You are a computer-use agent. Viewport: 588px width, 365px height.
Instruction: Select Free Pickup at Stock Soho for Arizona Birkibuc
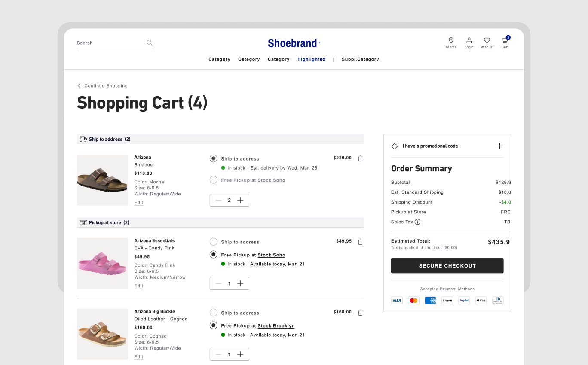[x=214, y=180]
